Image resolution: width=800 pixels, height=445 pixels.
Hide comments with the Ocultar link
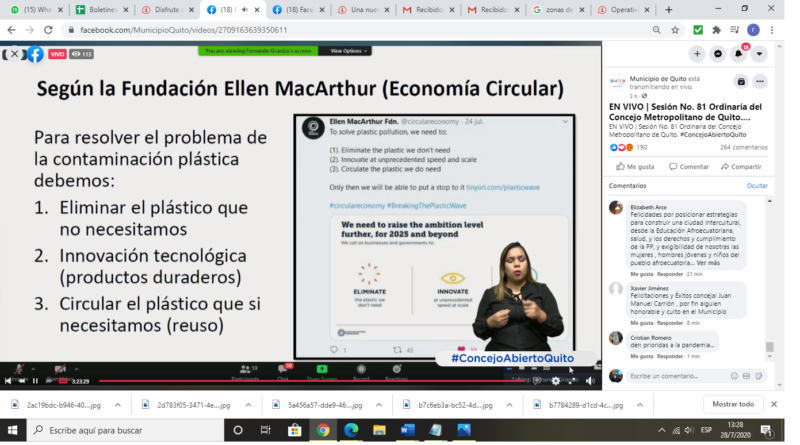coord(757,186)
